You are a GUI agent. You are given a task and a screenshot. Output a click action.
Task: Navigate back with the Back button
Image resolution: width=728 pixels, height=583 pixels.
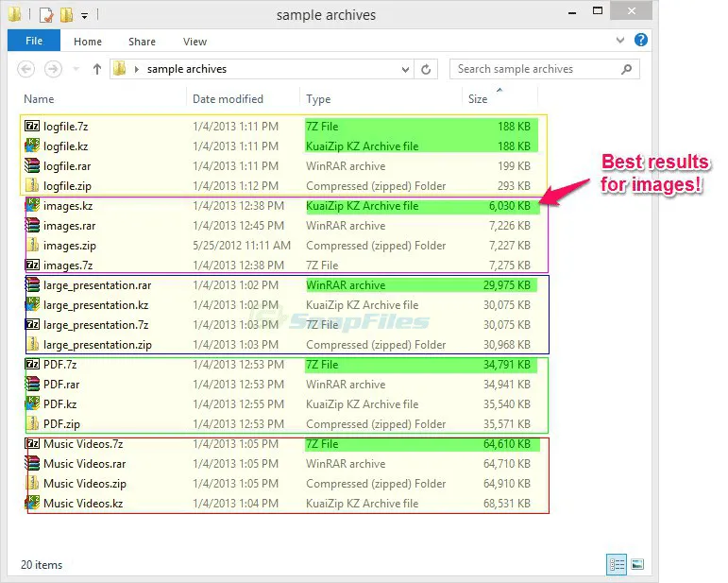(x=26, y=69)
